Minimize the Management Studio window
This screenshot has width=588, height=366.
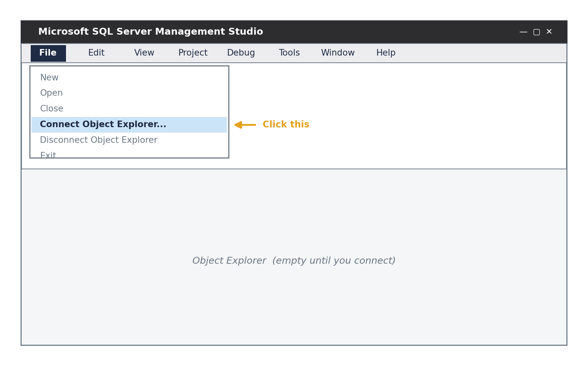click(523, 32)
